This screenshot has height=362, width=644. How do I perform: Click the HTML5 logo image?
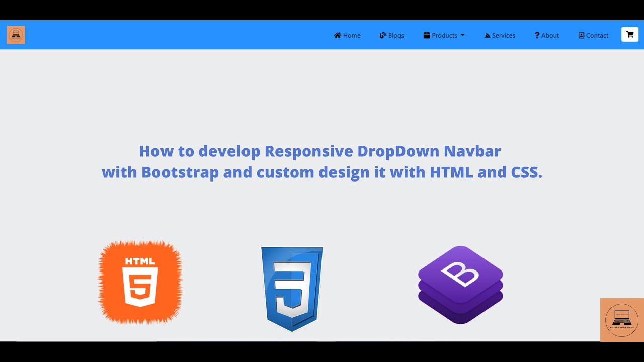coord(140,282)
